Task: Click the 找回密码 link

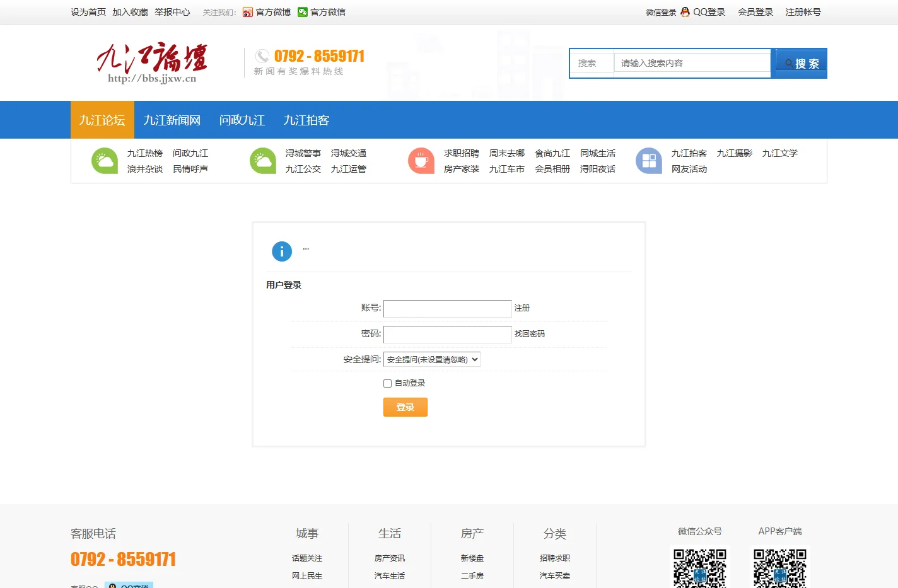Action: pos(530,334)
